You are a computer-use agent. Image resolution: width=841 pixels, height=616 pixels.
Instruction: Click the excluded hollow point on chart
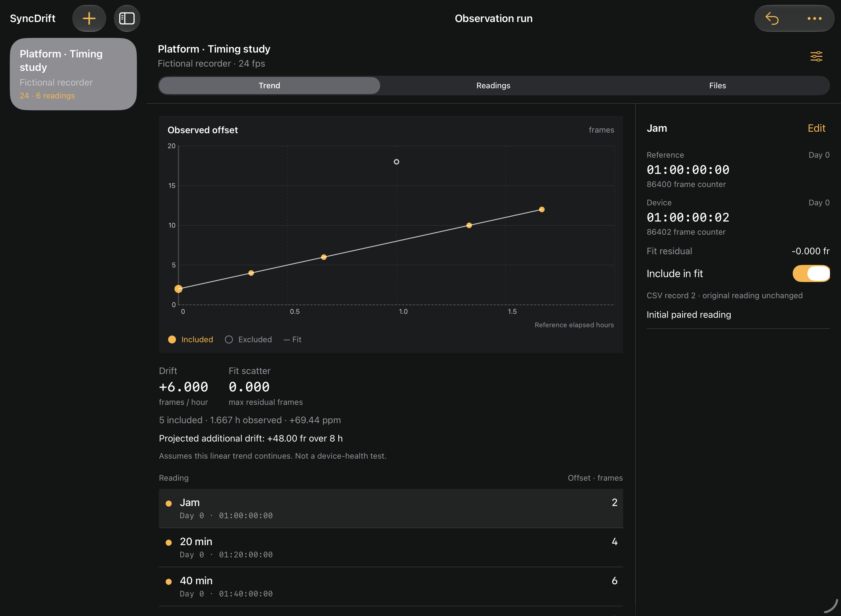pyautogui.click(x=396, y=162)
